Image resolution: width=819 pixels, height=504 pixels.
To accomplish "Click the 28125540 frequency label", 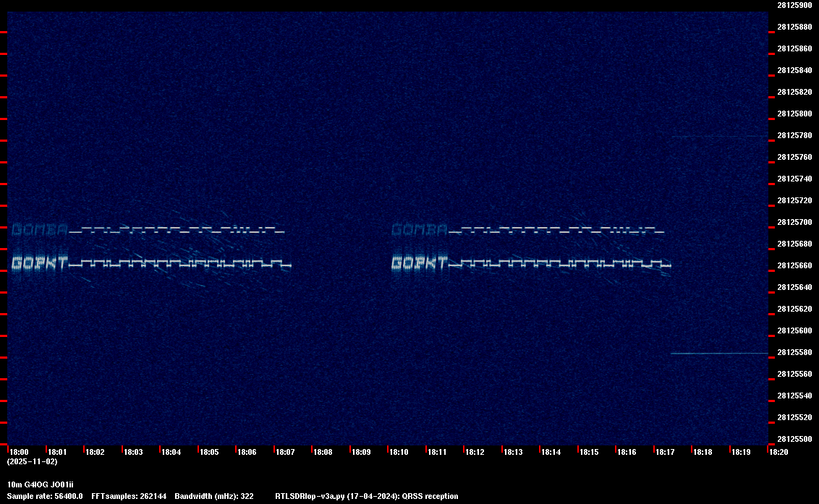I will [794, 396].
